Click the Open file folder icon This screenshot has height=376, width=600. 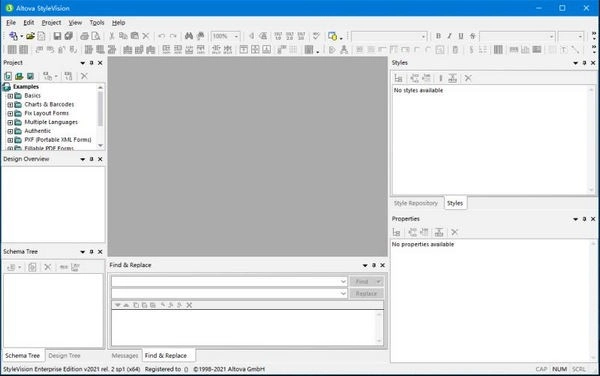point(30,36)
